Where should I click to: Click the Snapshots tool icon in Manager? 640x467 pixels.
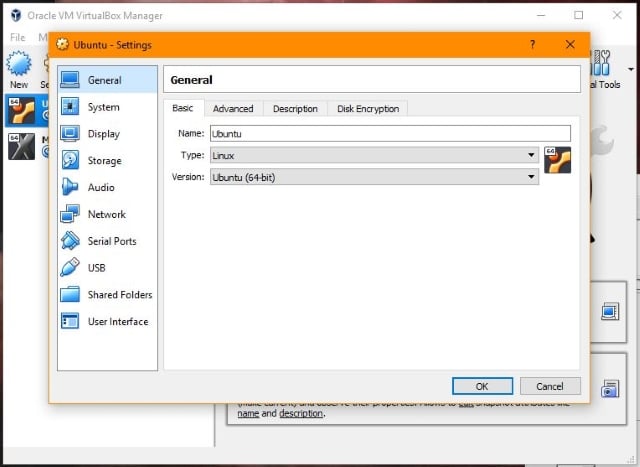pyautogui.click(x=610, y=388)
